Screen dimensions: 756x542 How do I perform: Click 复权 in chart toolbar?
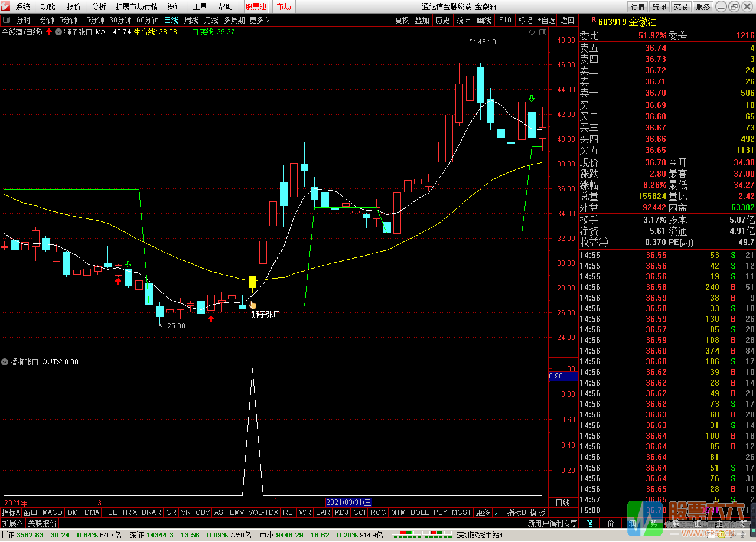[402, 19]
